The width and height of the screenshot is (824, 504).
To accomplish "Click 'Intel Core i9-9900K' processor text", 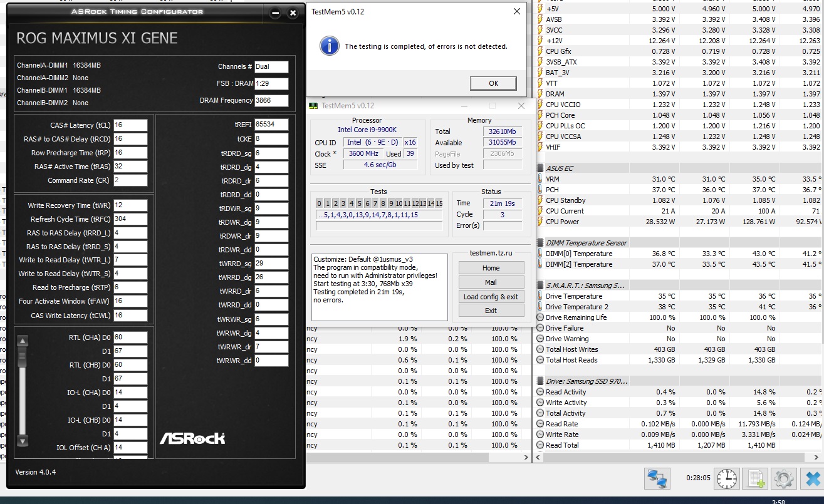I will pyautogui.click(x=367, y=130).
